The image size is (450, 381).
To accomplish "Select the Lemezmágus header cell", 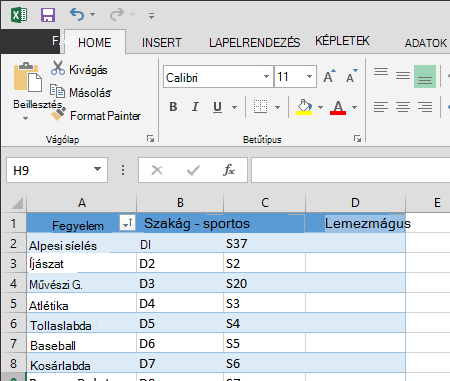I will [355, 223].
